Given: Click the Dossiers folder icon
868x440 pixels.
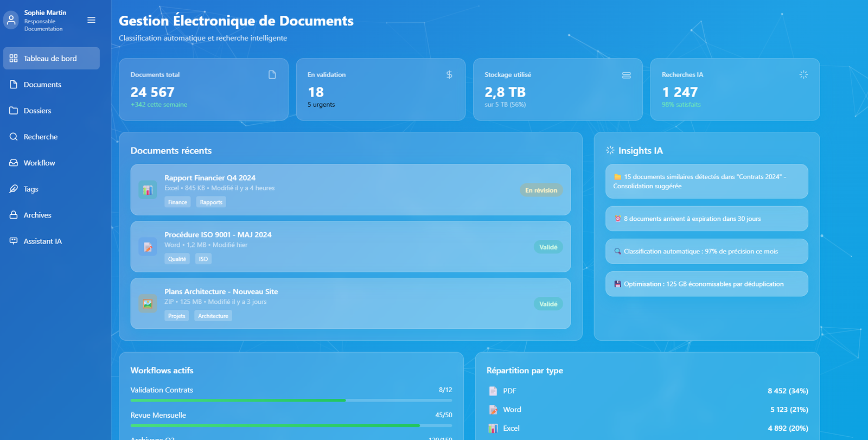Looking at the screenshot, I should coord(14,111).
